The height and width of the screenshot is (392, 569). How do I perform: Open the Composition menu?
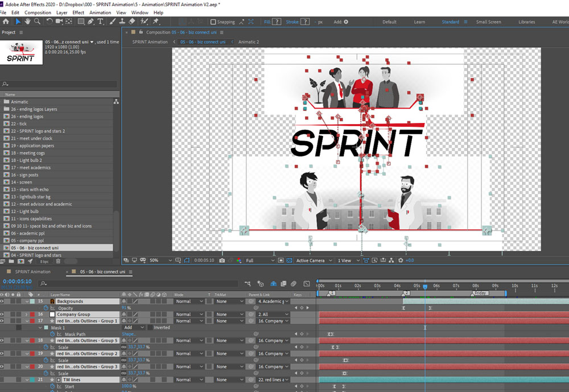tap(38, 13)
